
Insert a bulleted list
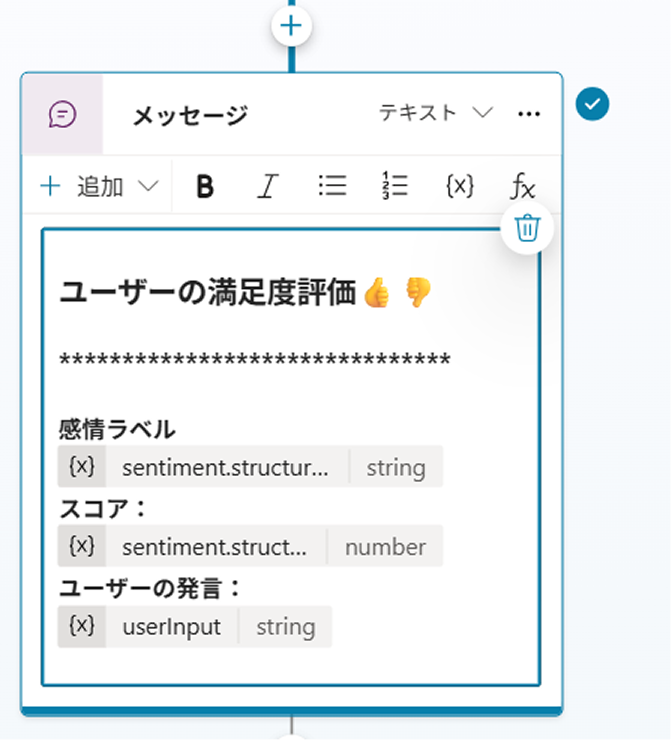(332, 186)
